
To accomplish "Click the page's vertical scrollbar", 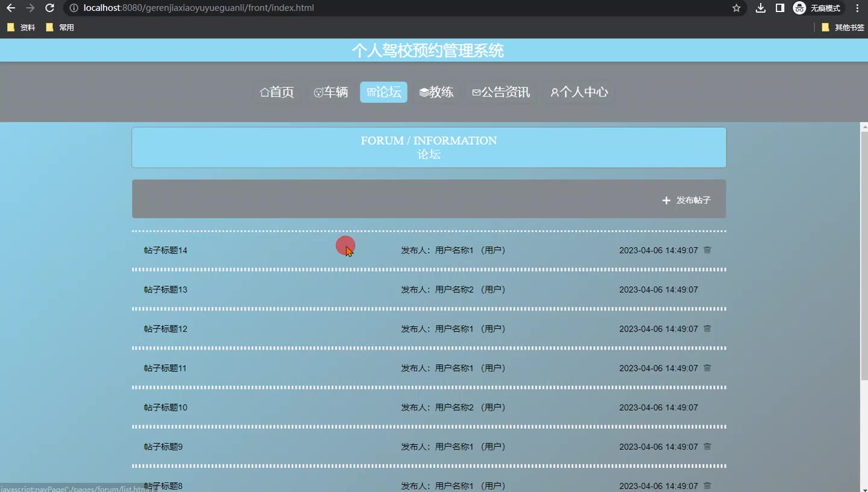I will [864, 253].
